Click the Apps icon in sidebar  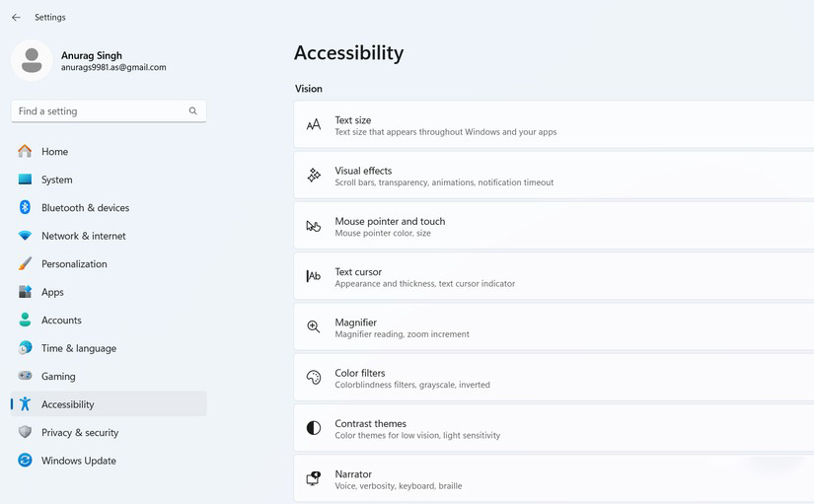(x=25, y=292)
